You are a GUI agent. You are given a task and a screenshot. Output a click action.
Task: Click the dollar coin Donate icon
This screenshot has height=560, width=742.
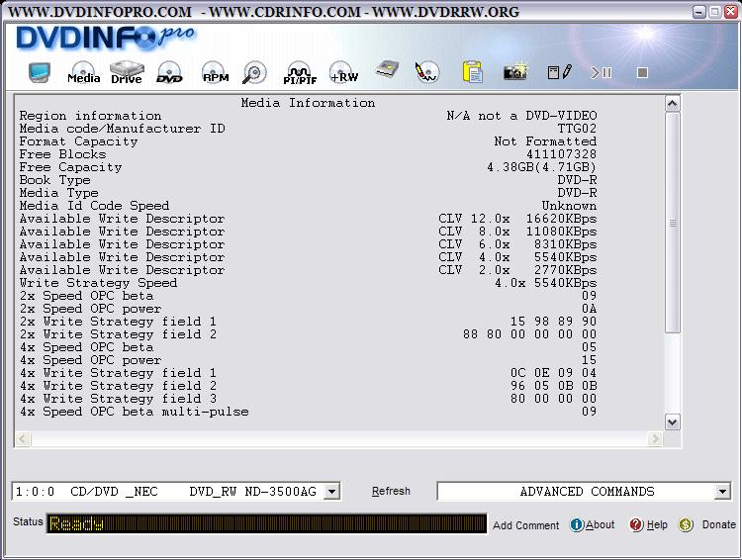click(x=686, y=524)
